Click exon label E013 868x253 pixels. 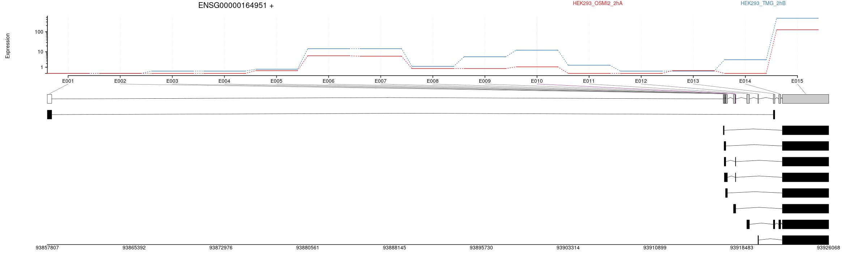click(x=693, y=81)
